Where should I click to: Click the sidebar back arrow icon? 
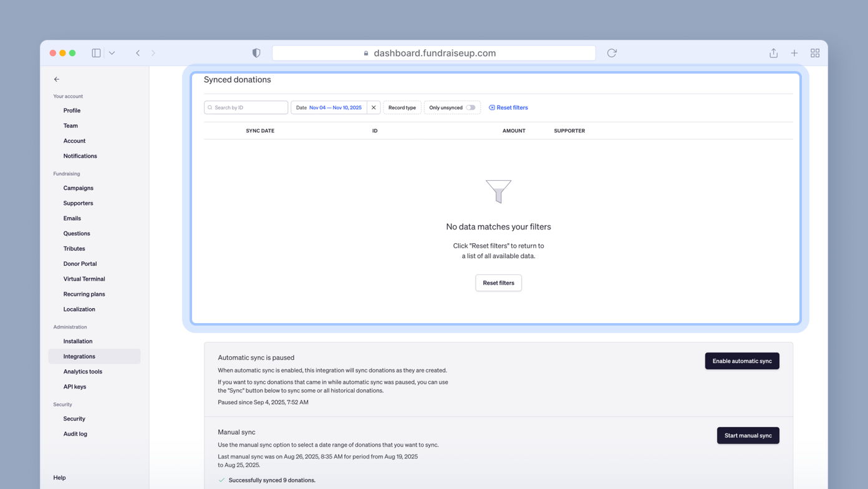(57, 79)
